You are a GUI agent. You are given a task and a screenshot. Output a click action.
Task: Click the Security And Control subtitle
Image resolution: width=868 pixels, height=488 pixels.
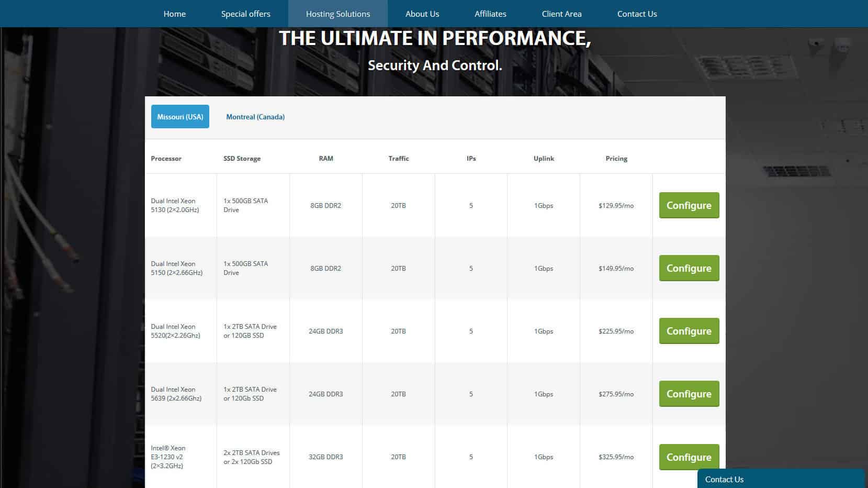tap(435, 65)
